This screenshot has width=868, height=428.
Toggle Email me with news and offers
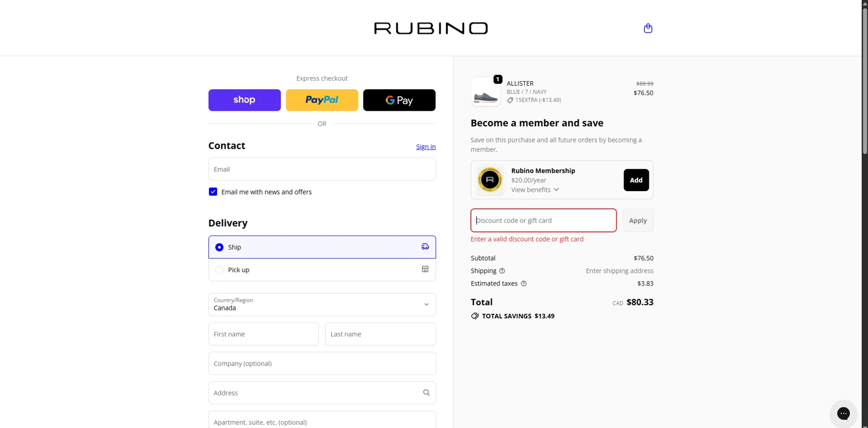(x=213, y=192)
